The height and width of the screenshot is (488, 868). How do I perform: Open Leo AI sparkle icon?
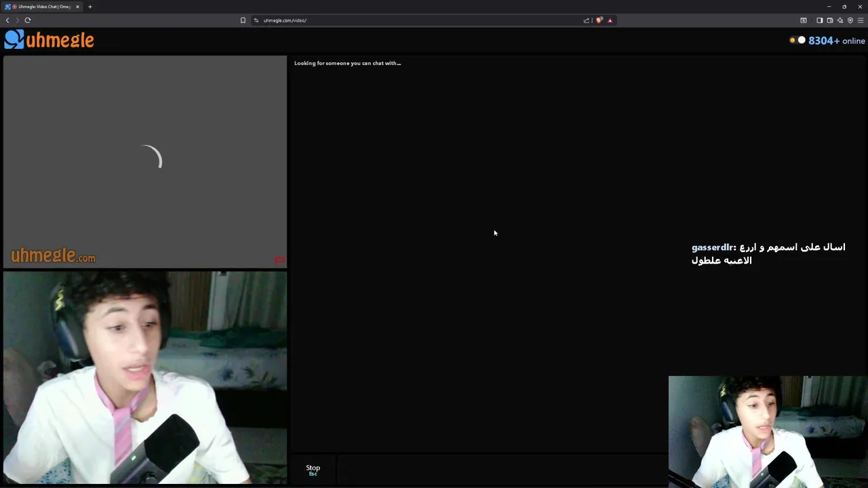point(840,20)
